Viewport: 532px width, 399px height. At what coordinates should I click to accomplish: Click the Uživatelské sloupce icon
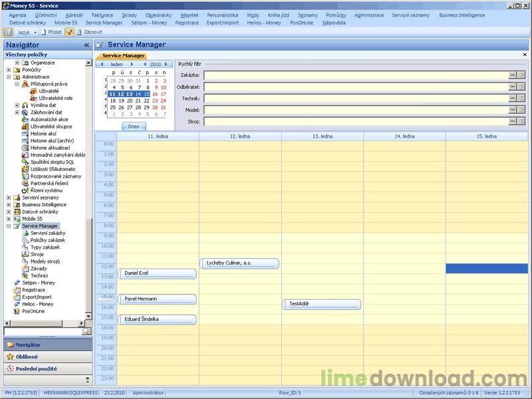click(x=25, y=126)
